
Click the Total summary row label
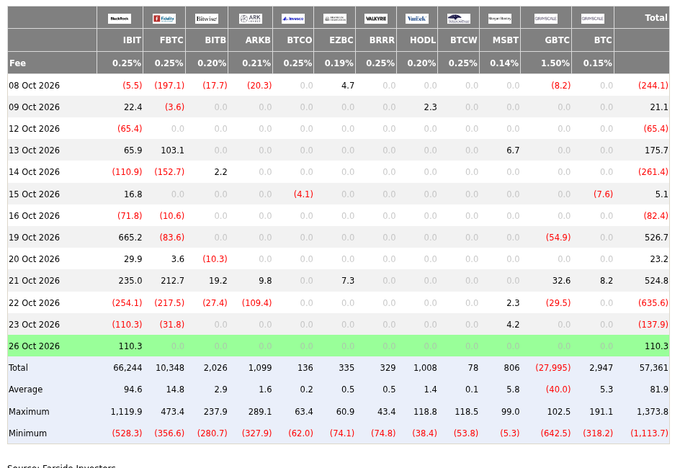pyautogui.click(x=18, y=368)
